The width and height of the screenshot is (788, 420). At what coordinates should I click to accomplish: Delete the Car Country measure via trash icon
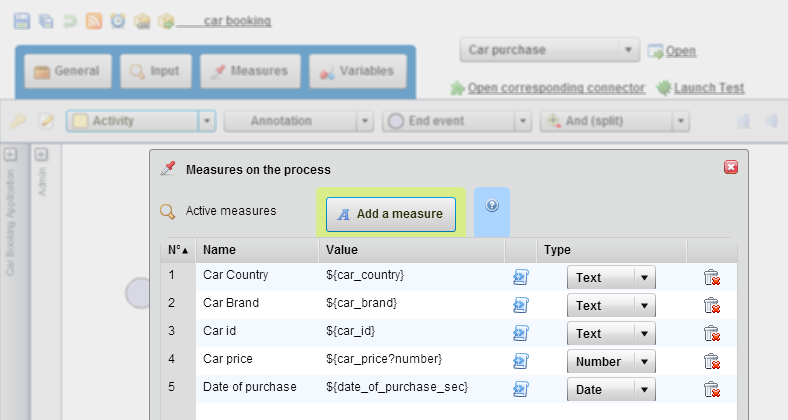click(x=712, y=277)
